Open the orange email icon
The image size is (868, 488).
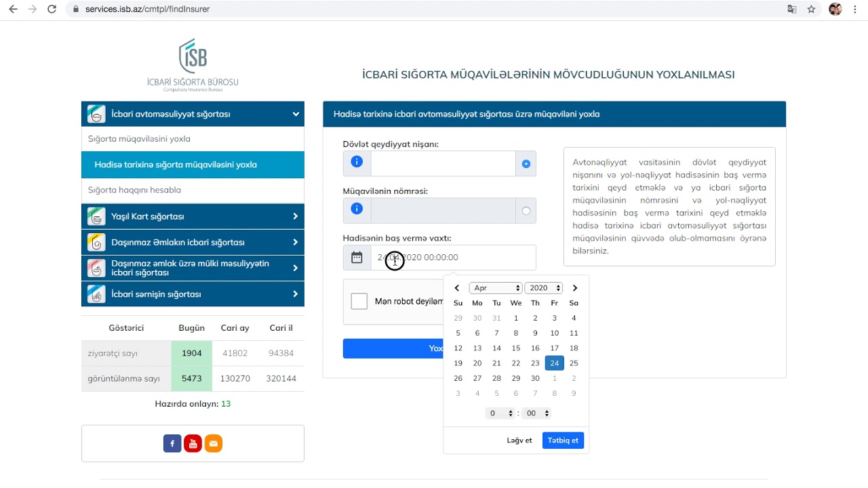tap(214, 444)
